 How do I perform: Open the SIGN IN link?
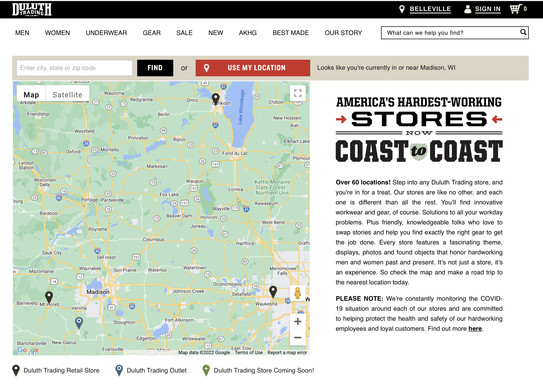[x=487, y=9]
